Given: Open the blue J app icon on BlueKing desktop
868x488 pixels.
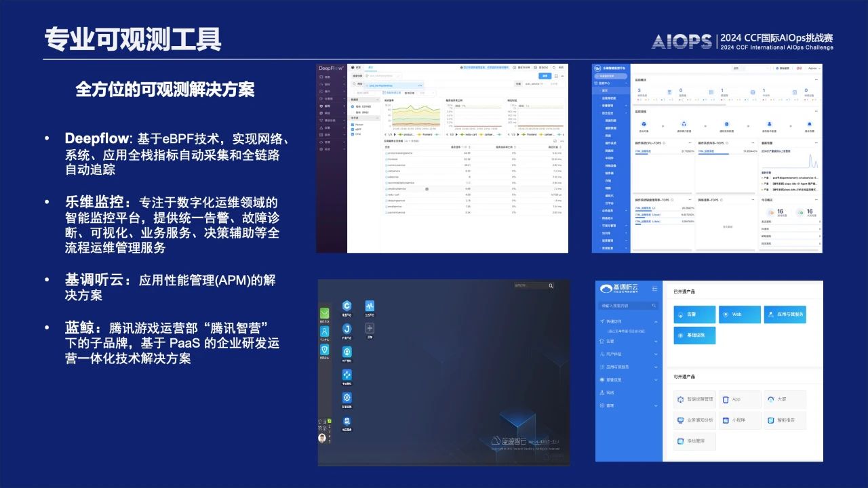Looking at the screenshot, I should (347, 329).
